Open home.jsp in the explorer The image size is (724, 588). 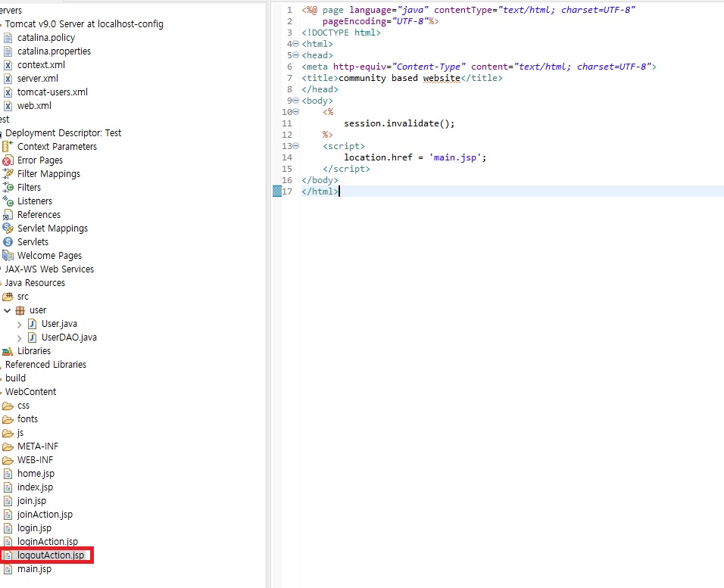36,474
